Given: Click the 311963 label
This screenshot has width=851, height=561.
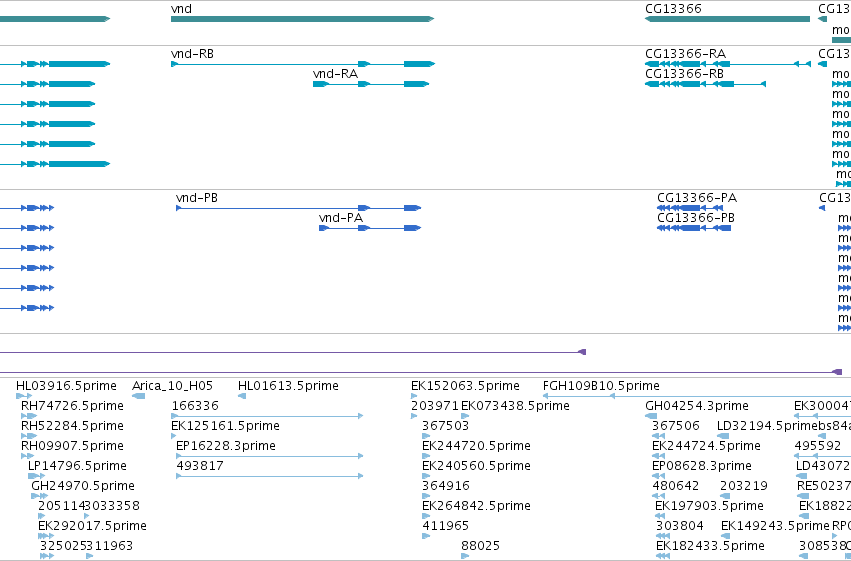Looking at the screenshot, I should (x=110, y=546).
